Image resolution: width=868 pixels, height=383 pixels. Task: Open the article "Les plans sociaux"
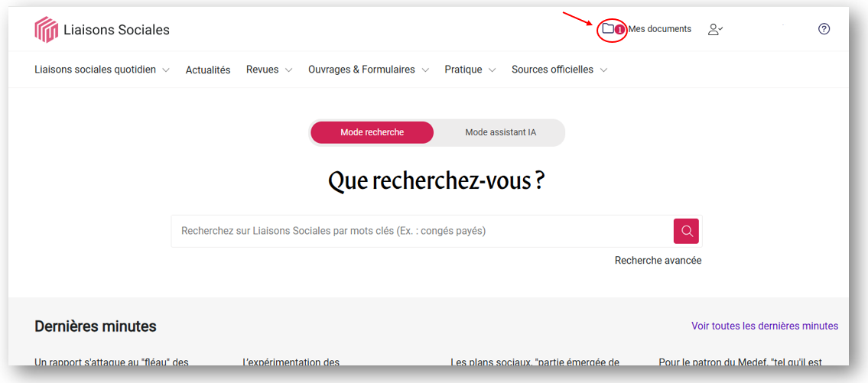click(x=535, y=362)
